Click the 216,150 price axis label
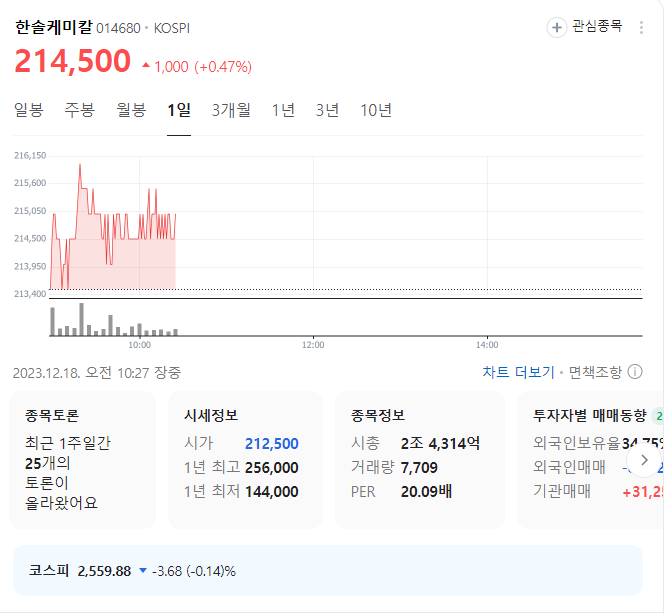This screenshot has width=664, height=614. tap(30, 155)
